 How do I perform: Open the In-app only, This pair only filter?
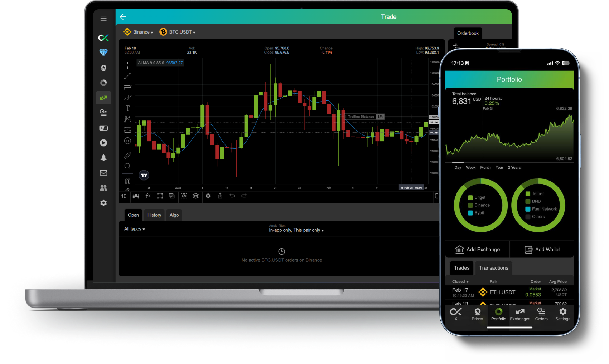[x=296, y=230]
